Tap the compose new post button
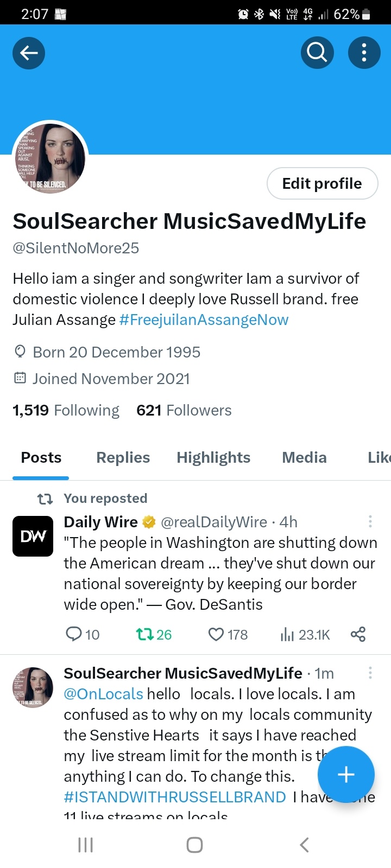This screenshot has width=391, height=868. pos(346,775)
